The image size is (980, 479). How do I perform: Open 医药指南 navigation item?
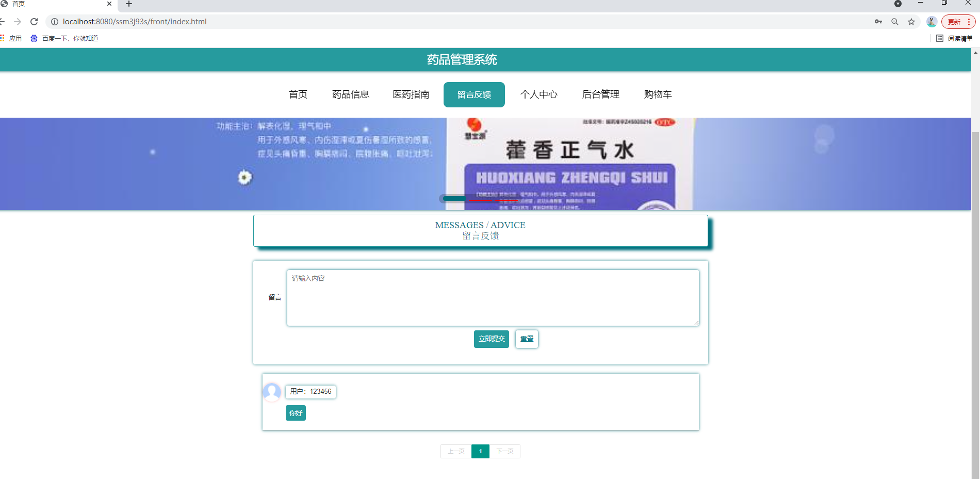[411, 94]
